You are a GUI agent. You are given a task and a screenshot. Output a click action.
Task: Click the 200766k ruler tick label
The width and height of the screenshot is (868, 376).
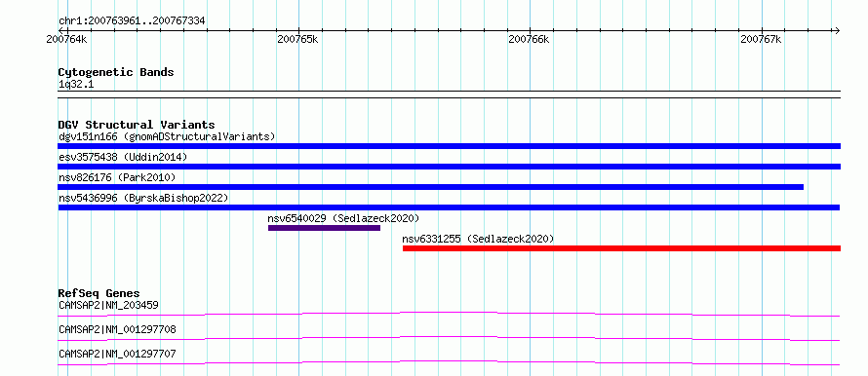pos(530,39)
